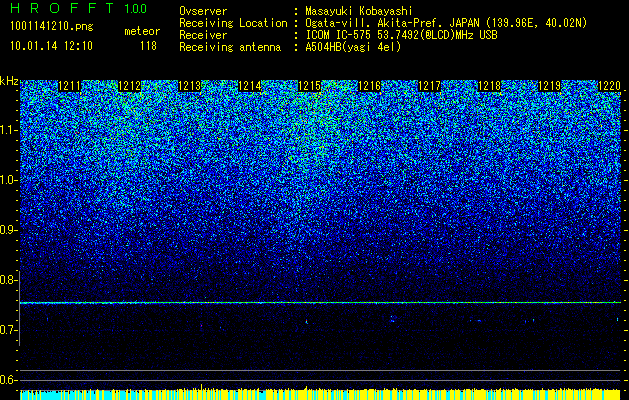Select the Ogata-vill. Akita-Pref. JAPAN location text
The height and width of the screenshot is (400, 629).
446,23
